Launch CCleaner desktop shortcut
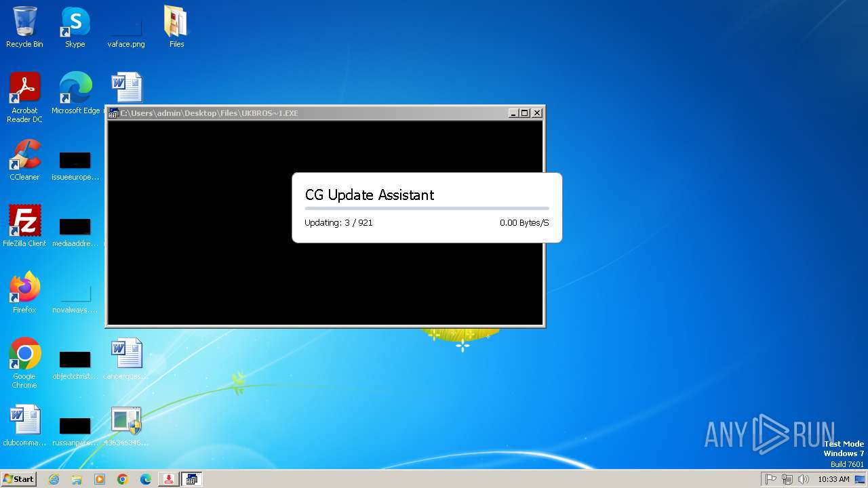The width and height of the screenshot is (868, 488). pyautogui.click(x=24, y=160)
